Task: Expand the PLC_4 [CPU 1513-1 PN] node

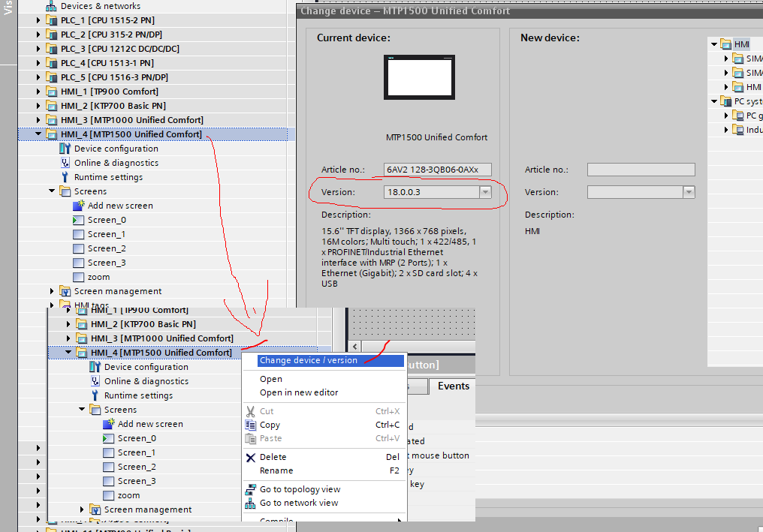Action: (x=38, y=63)
